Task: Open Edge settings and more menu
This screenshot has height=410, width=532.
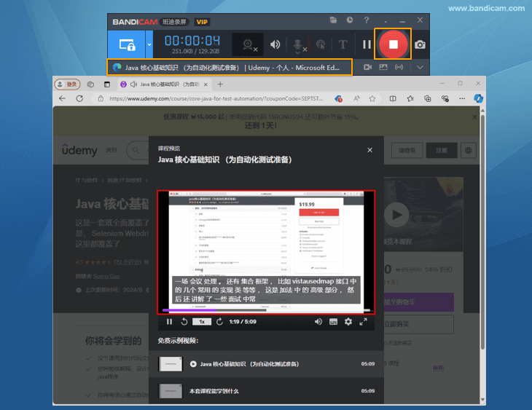Action: [462, 98]
